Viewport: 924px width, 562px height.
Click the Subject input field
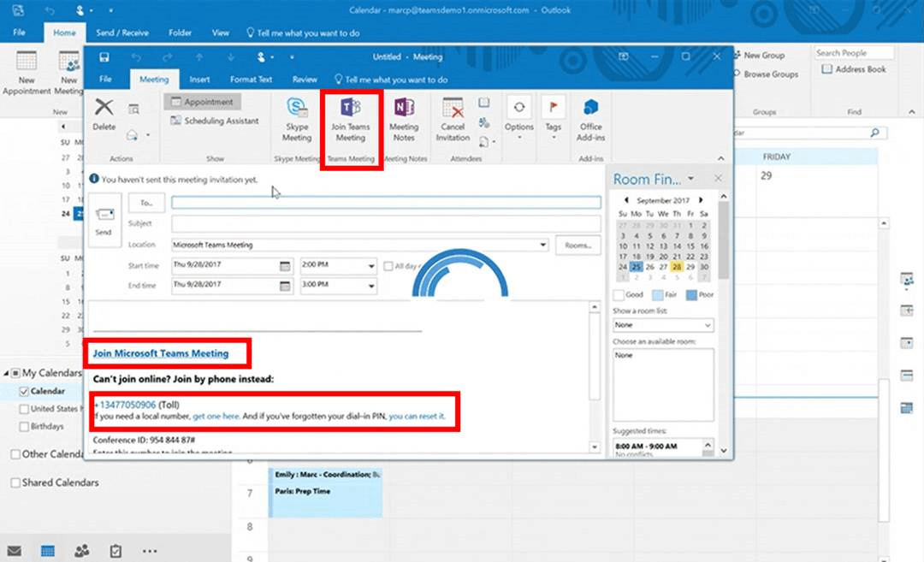385,224
